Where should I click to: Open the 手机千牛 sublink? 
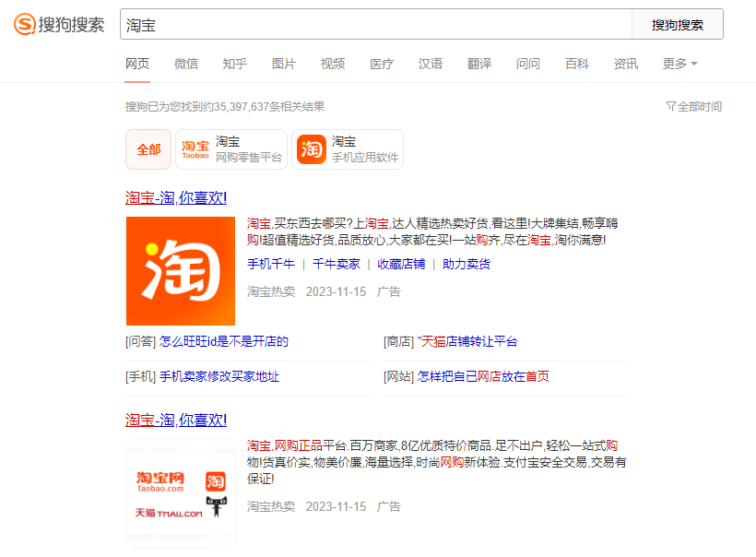click(271, 265)
